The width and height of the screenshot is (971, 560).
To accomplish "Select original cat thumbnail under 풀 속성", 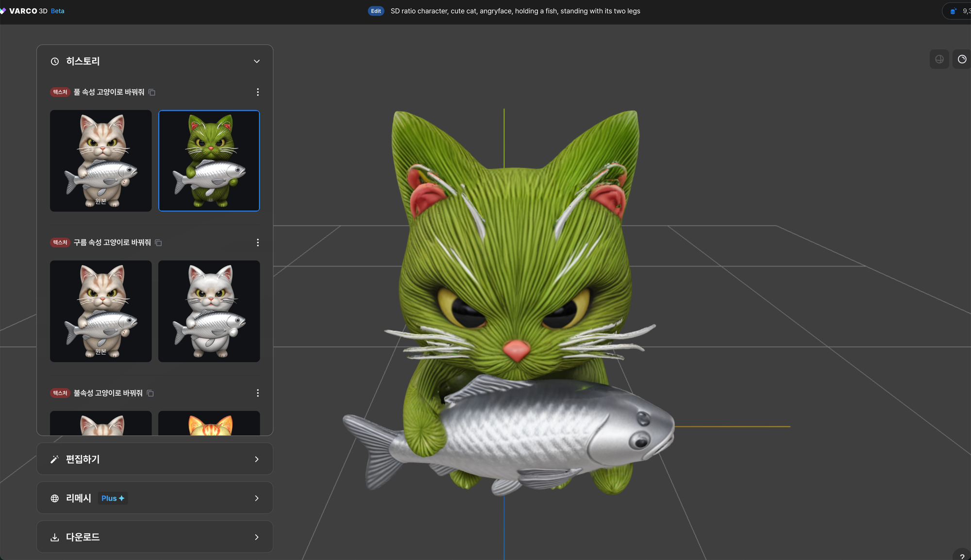I will coord(101,161).
